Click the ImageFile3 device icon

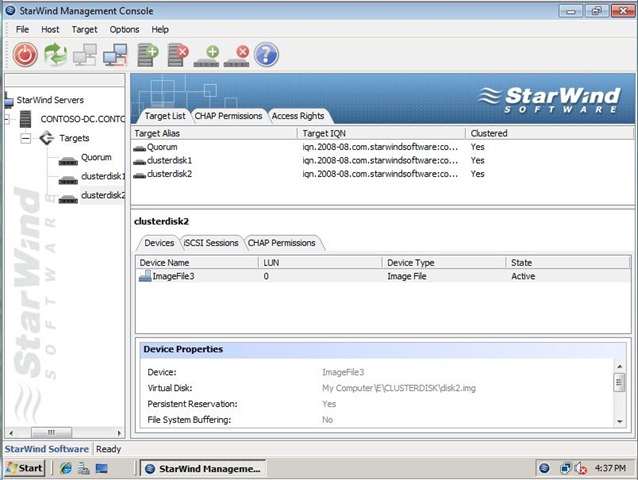pyautogui.click(x=145, y=276)
